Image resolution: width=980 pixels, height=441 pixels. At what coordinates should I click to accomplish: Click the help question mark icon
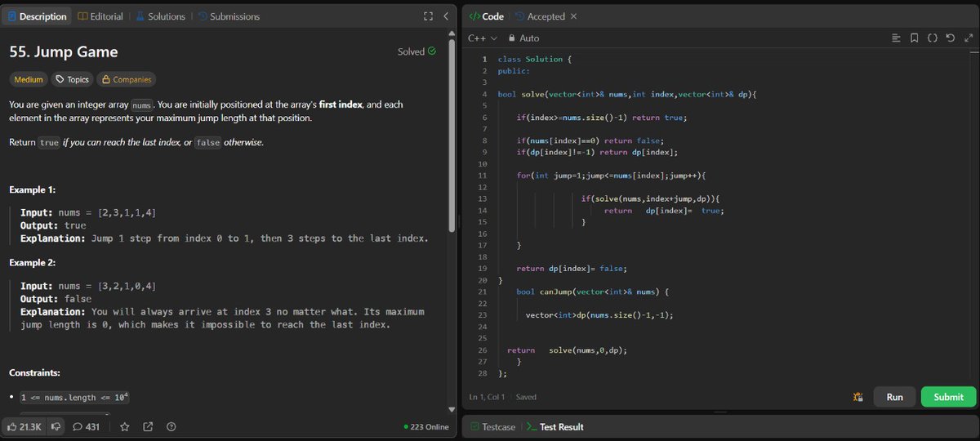pos(171,426)
